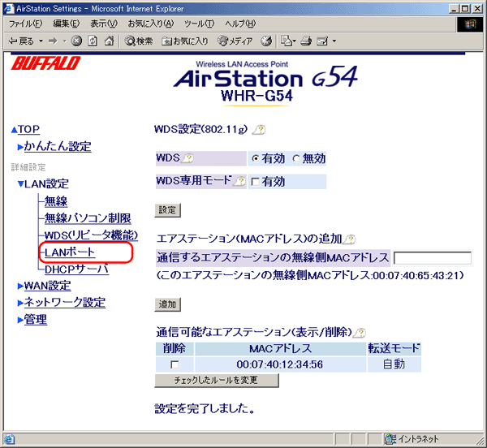Open the かんたん設定 link
487x448 pixels.
pyautogui.click(x=58, y=146)
